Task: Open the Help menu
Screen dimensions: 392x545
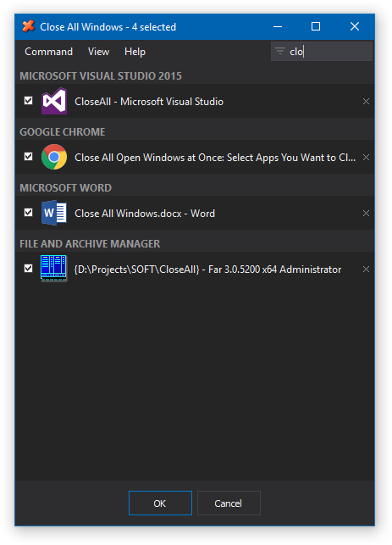Action: [x=135, y=52]
